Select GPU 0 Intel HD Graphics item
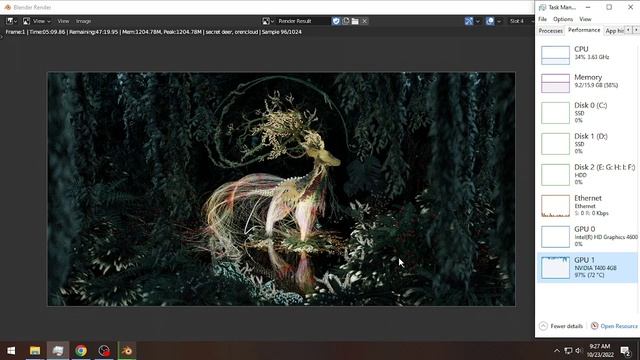Screen dimensions: 640x360 tap(587, 237)
